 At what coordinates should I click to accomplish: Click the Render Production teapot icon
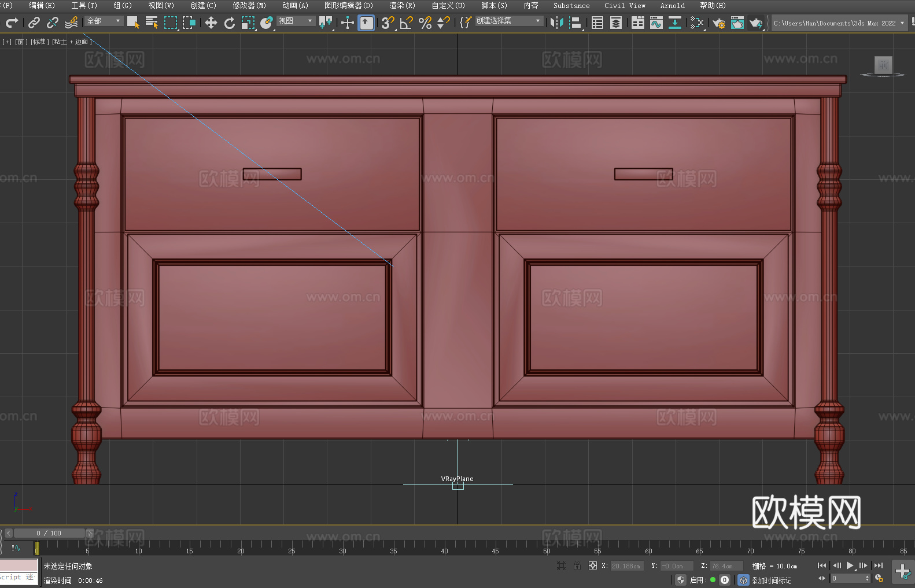click(756, 23)
